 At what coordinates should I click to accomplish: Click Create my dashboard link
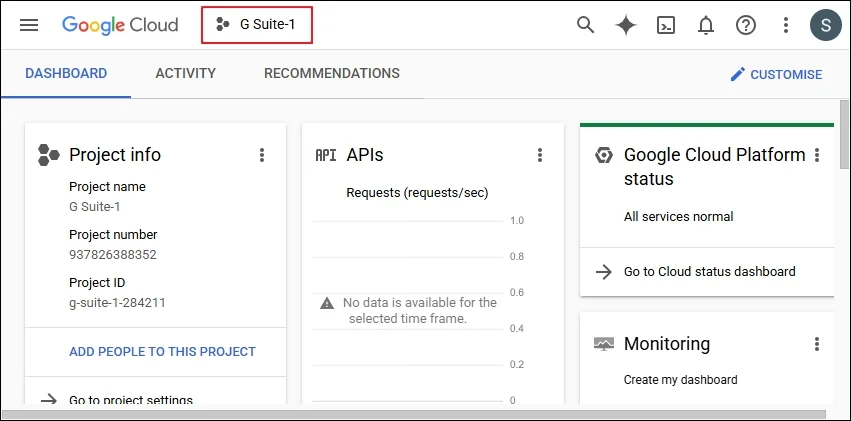point(681,380)
